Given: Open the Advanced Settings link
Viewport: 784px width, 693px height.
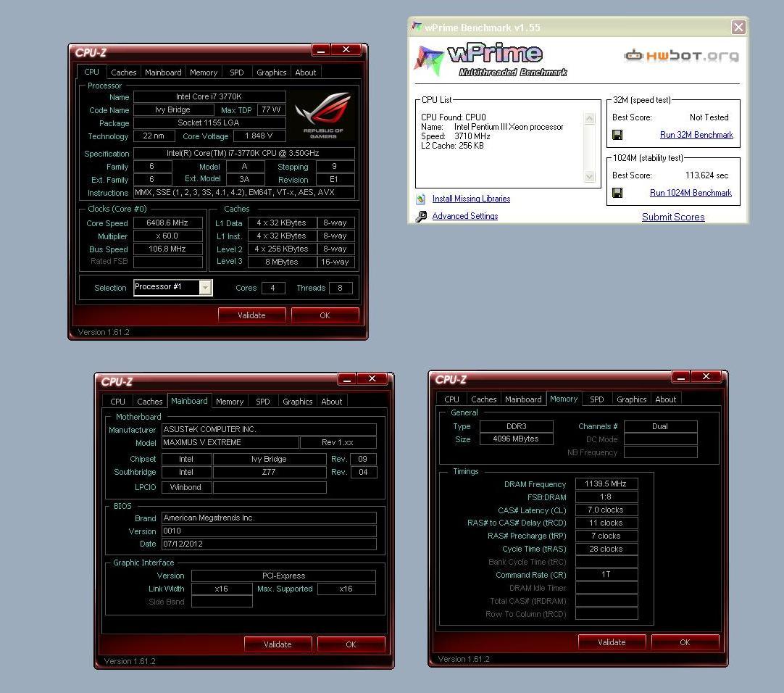Looking at the screenshot, I should tap(465, 216).
